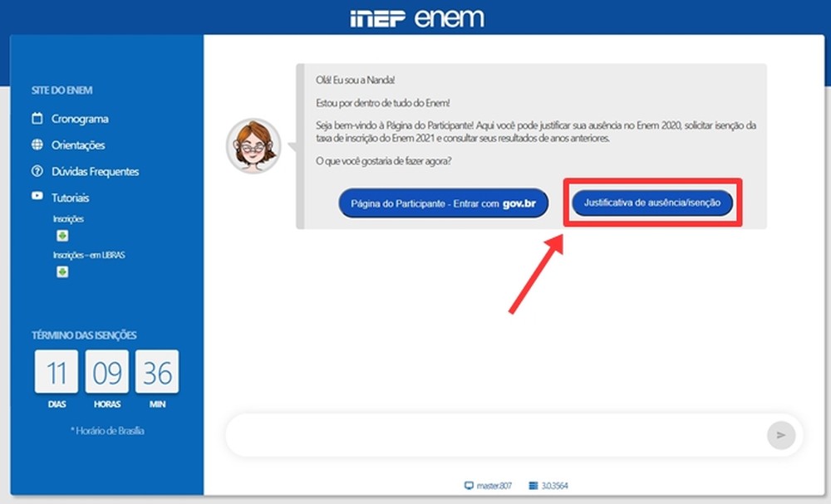Download the Inscrições tutorial with green icon
Viewport: 831px width, 504px height.
pyautogui.click(x=62, y=236)
